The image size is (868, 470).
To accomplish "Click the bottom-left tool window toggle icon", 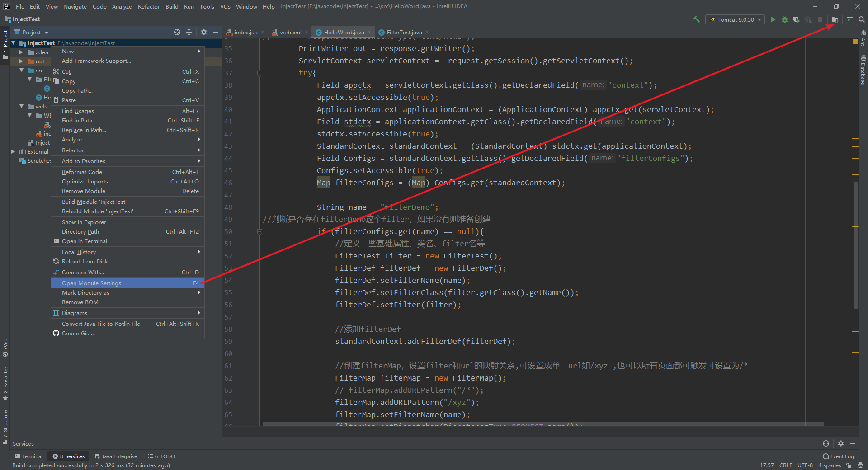I will click(x=5, y=465).
